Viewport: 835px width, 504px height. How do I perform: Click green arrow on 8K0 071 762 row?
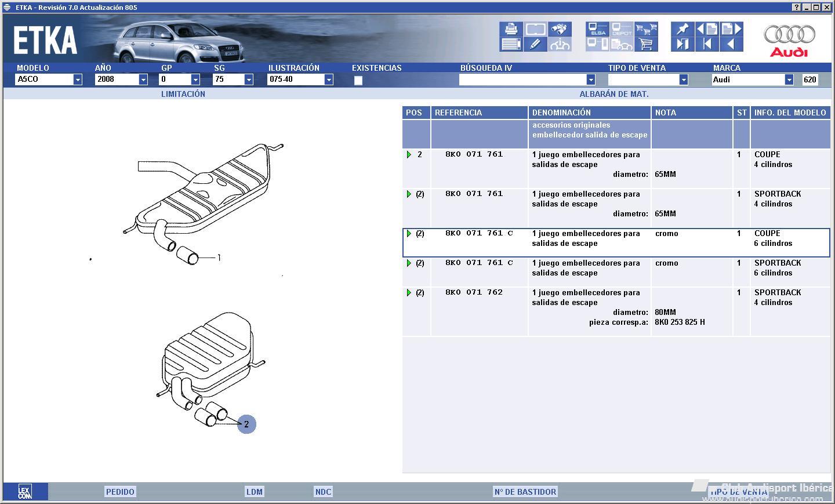click(409, 293)
